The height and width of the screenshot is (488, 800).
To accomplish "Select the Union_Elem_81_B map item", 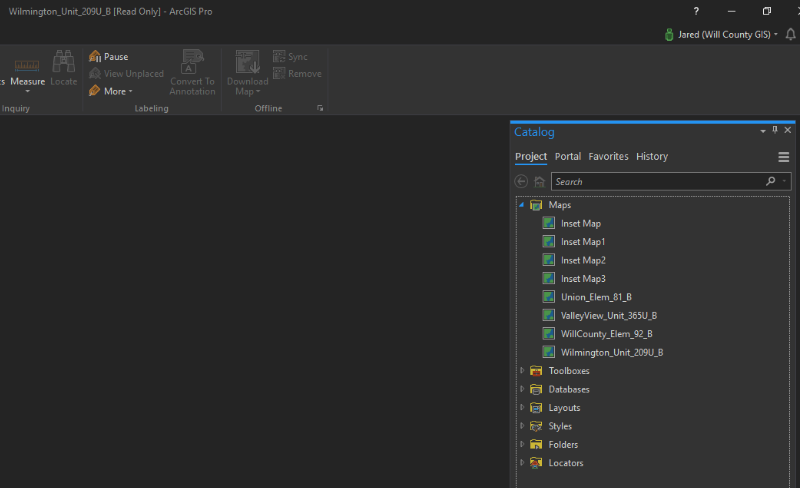I will (596, 297).
